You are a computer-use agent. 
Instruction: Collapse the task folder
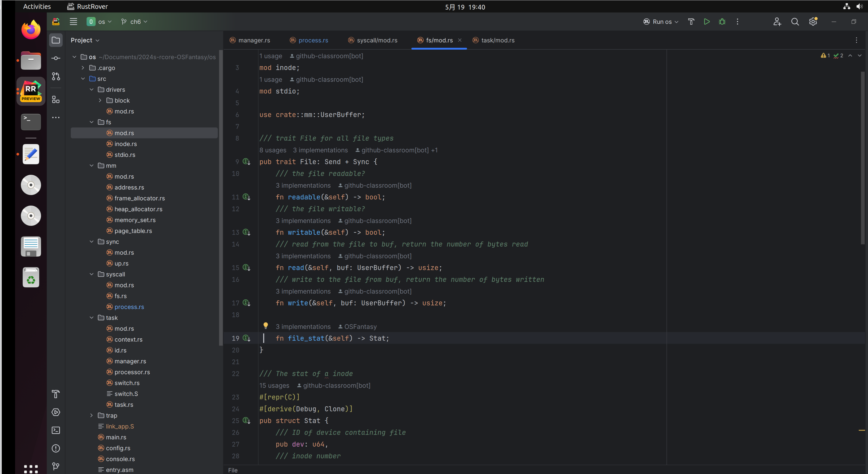[x=92, y=318]
